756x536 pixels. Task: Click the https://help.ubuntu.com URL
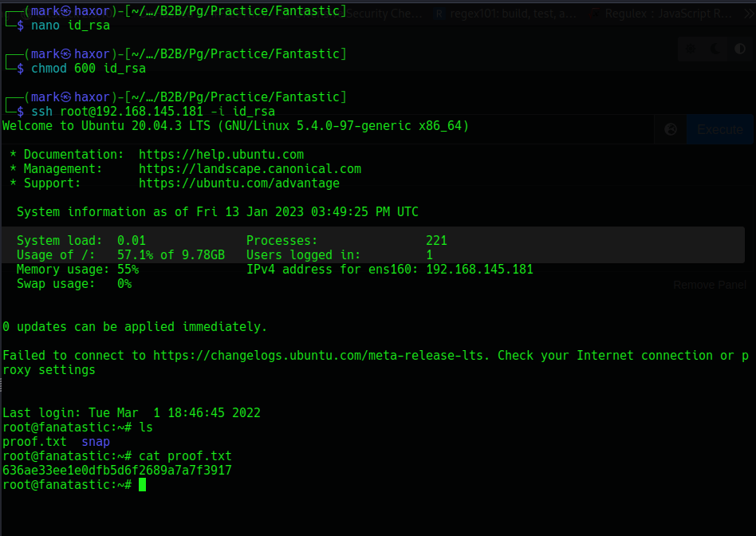(222, 155)
